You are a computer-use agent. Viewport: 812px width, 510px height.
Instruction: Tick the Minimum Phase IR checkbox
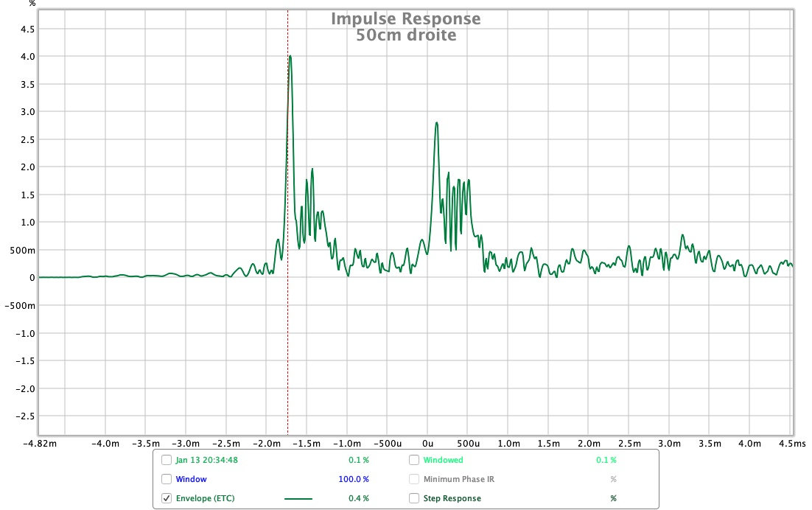point(414,479)
